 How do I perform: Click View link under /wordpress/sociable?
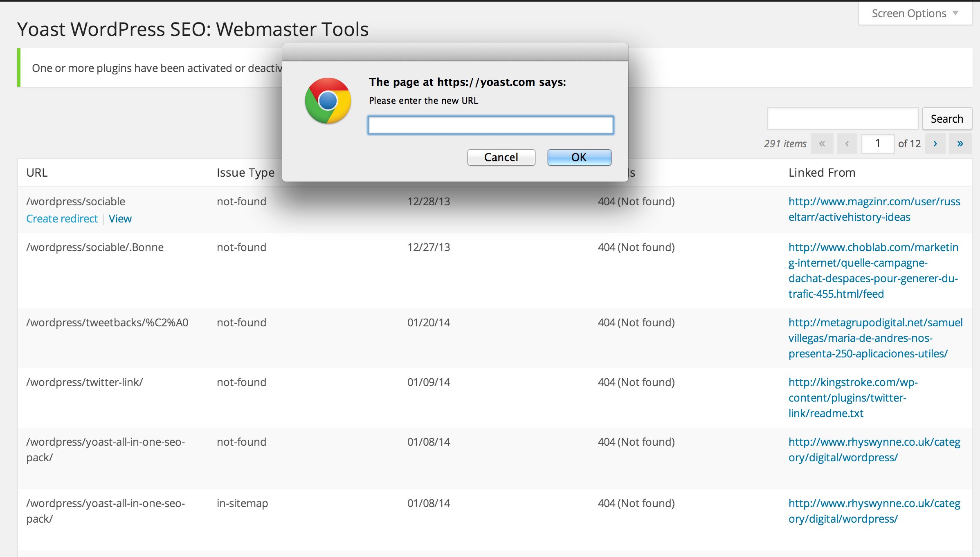pyautogui.click(x=120, y=219)
